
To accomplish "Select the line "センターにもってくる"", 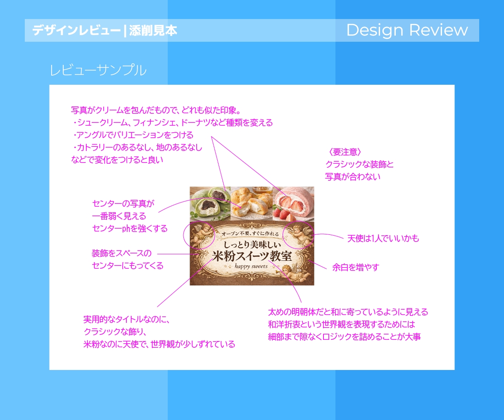I will (x=128, y=266).
